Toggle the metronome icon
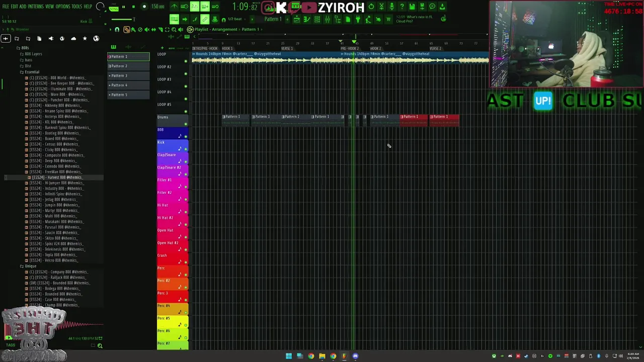This screenshot has height=362, width=644. point(174,7)
